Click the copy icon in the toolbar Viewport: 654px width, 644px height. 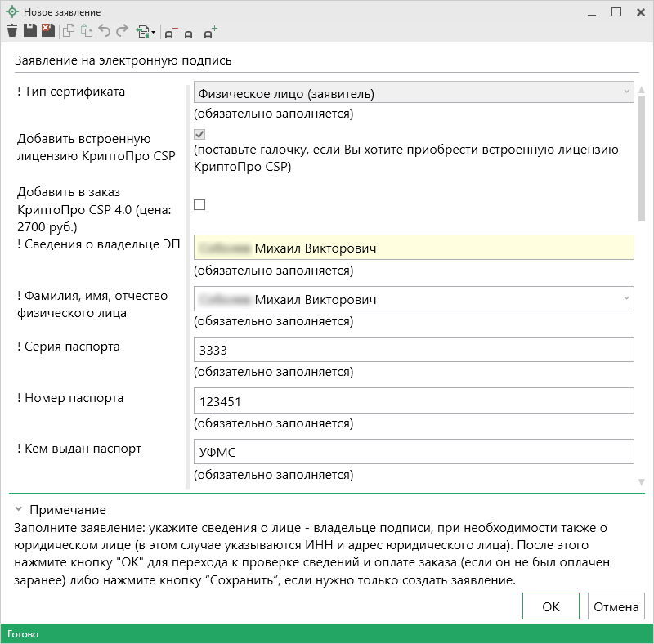69,32
